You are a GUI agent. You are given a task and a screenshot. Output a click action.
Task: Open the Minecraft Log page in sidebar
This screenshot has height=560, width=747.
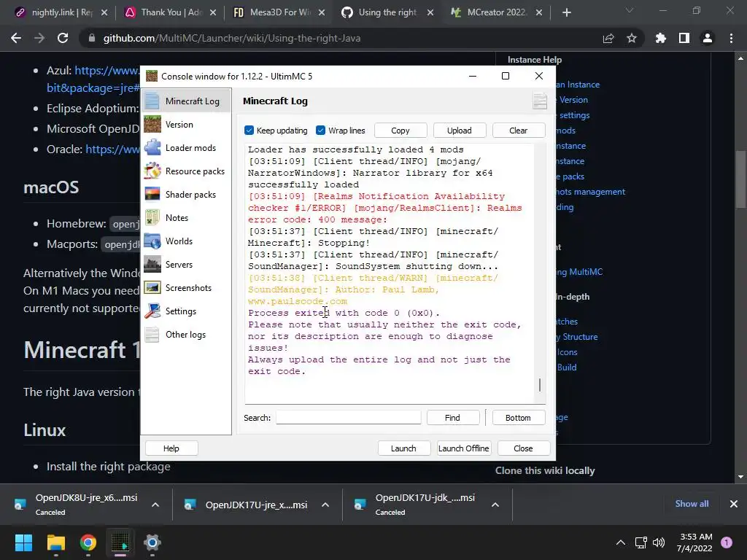pos(186,101)
